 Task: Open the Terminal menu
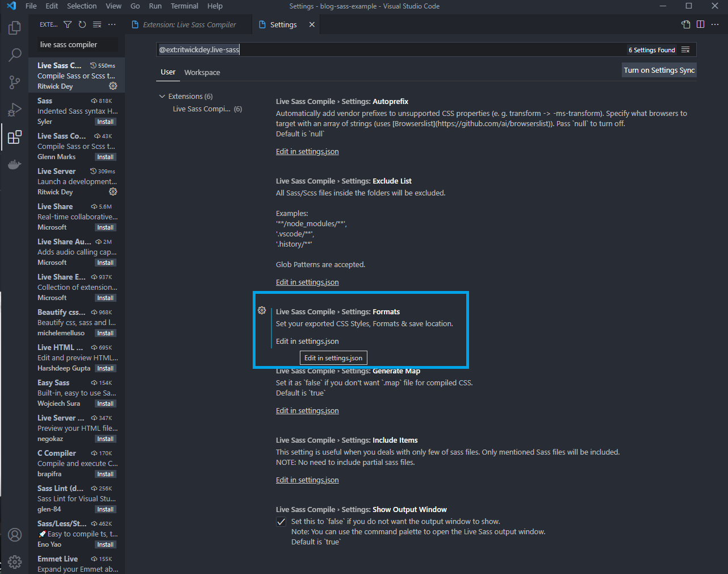click(x=185, y=6)
